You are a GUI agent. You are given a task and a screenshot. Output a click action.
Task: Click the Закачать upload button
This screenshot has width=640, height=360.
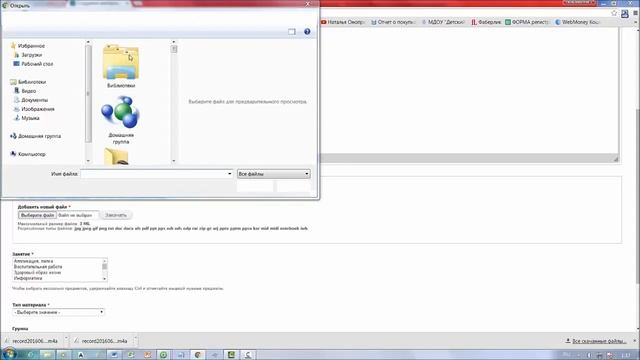(x=116, y=215)
